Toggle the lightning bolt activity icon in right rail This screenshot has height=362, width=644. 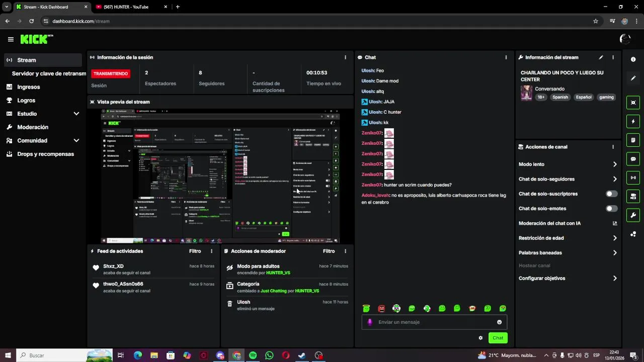(633, 121)
